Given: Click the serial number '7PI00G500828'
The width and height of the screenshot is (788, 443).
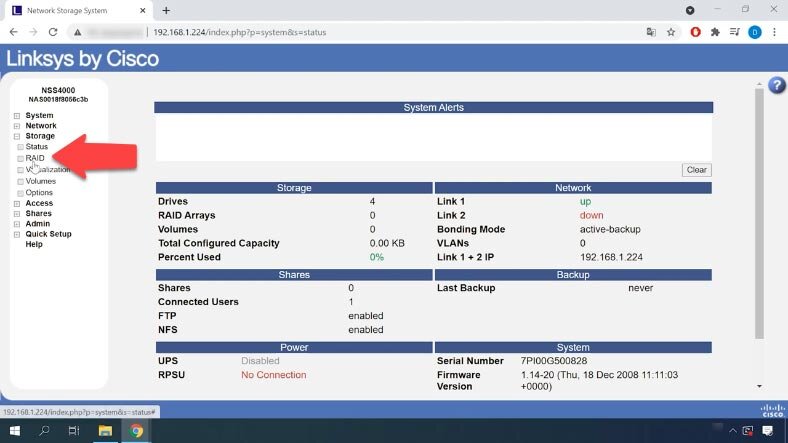Looking at the screenshot, I should pyautogui.click(x=553, y=361).
